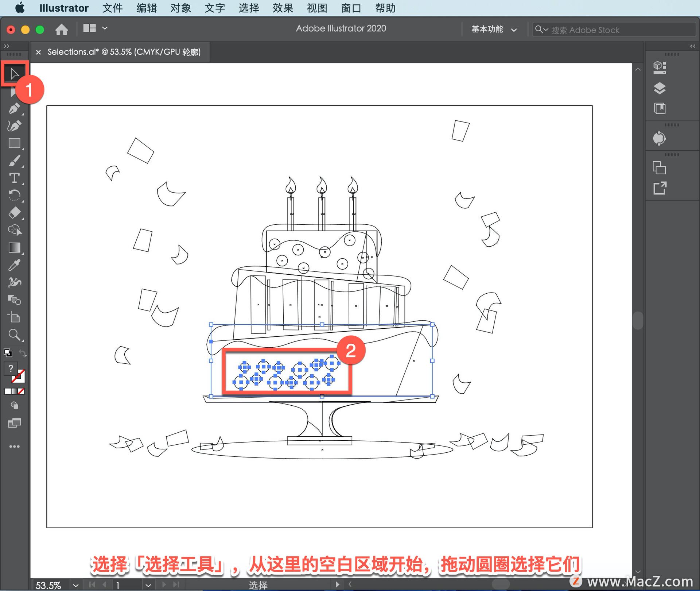Open the 基本功能 workspace dropdown
The width and height of the screenshot is (700, 591).
pos(494,29)
